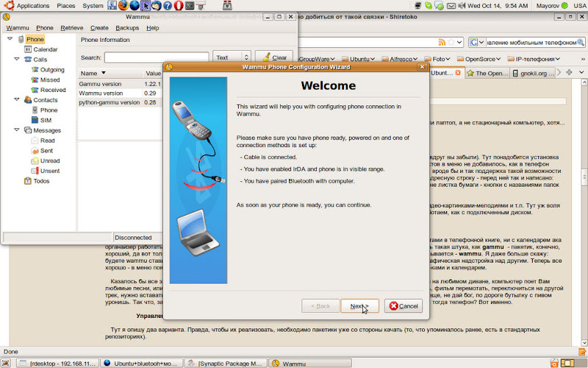Select Unread messages in the tree
Screen dimensions: 588x368
tap(50, 160)
